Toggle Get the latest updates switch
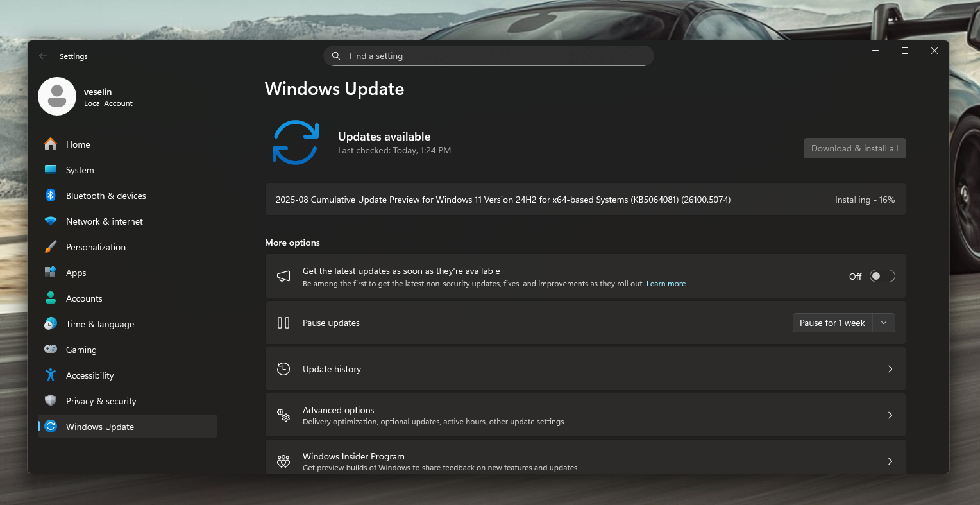Image resolution: width=980 pixels, height=505 pixels. (882, 276)
